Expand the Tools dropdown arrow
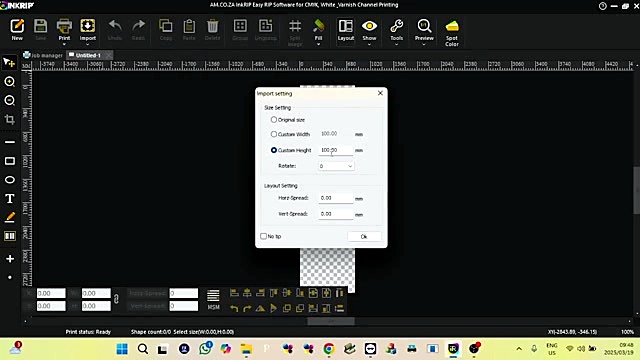Image resolution: width=640 pixels, height=360 pixels. click(x=396, y=44)
